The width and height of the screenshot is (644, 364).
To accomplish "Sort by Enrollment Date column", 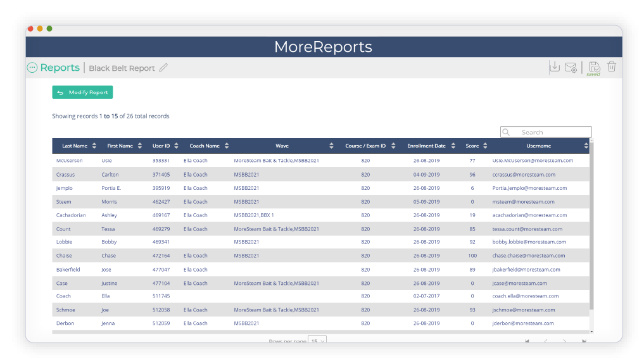I will (x=453, y=146).
